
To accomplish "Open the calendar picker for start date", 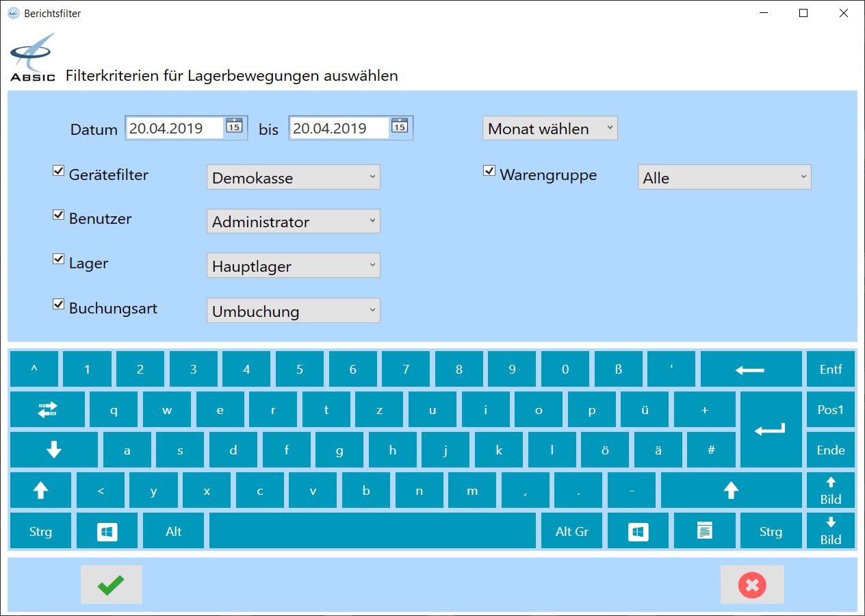I will point(234,127).
